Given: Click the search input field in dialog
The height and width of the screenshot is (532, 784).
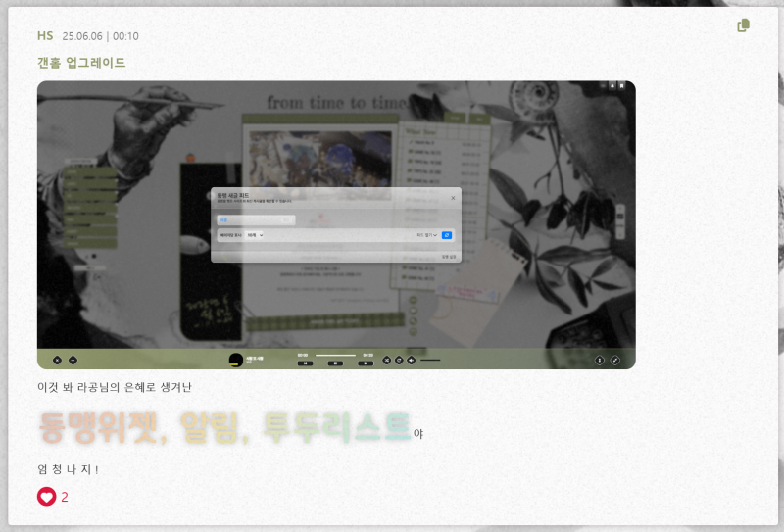Looking at the screenshot, I should tap(255, 220).
